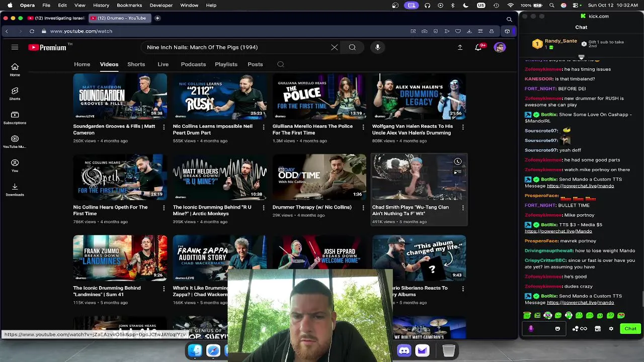The image size is (644, 362).
Task: Open the Frank Zummo Landmines thumbnail
Action: (x=120, y=258)
